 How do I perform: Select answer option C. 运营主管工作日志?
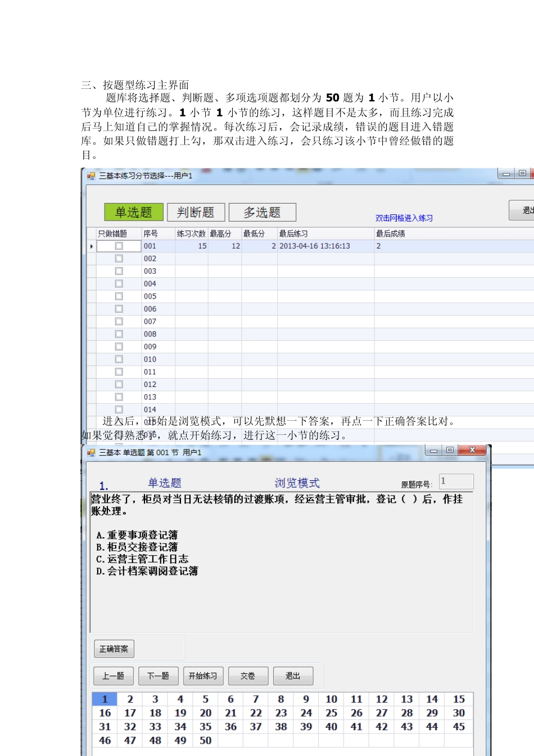pyautogui.click(x=142, y=559)
